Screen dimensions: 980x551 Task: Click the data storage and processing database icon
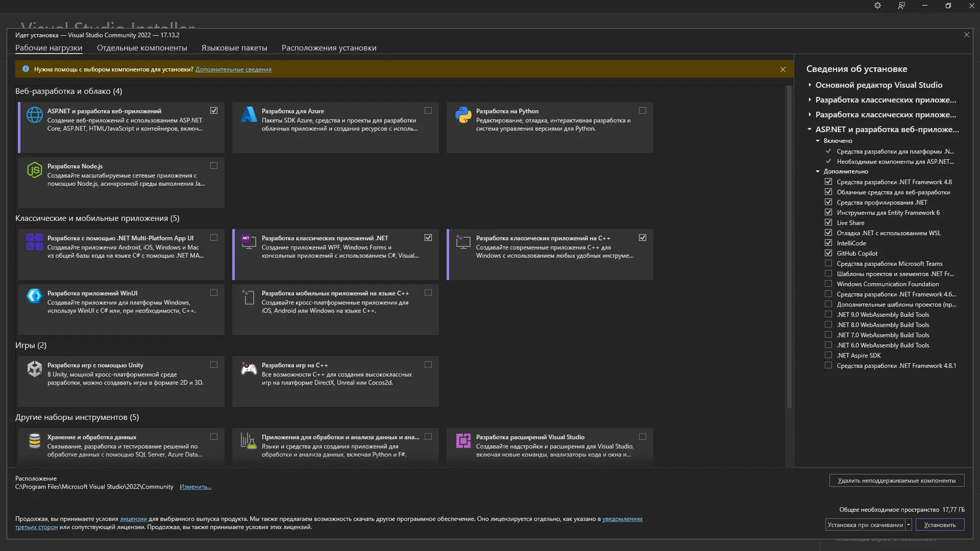(x=35, y=441)
